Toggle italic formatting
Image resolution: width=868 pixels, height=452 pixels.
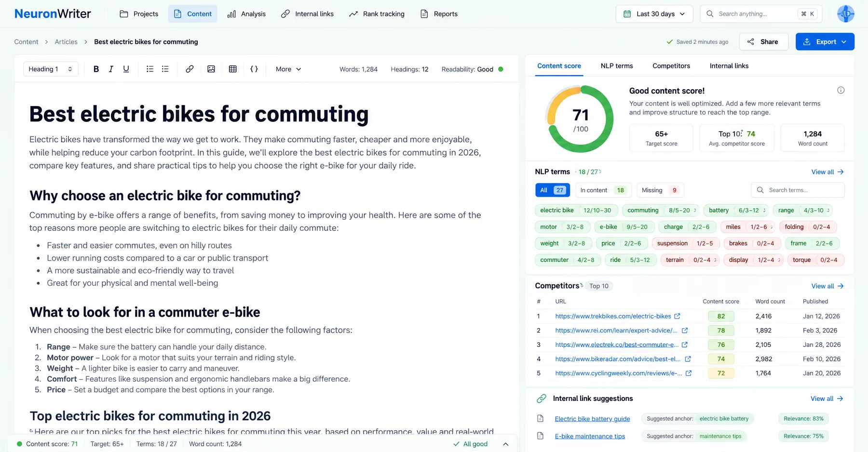click(x=111, y=69)
